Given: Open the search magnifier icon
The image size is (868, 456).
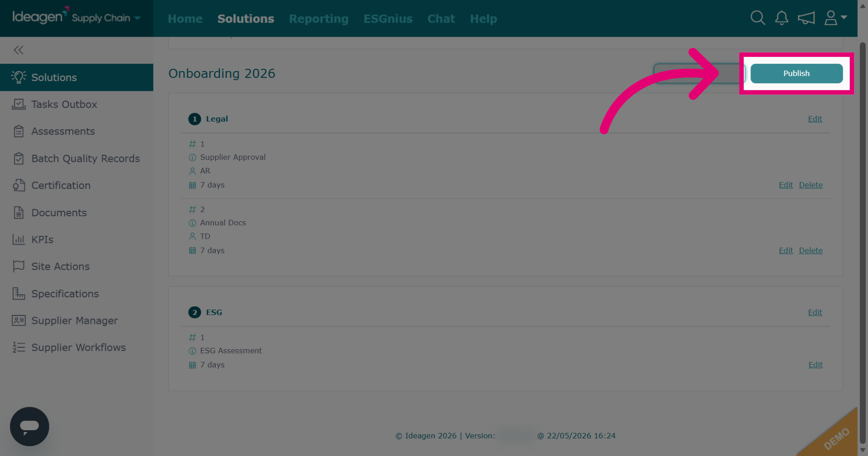Looking at the screenshot, I should tap(758, 18).
